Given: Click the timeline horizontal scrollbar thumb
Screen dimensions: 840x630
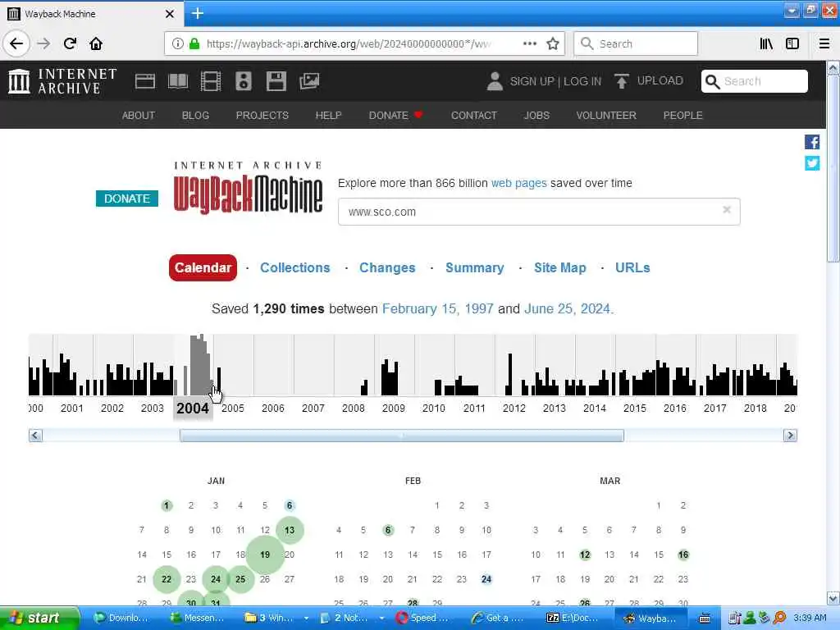Looking at the screenshot, I should click(x=401, y=435).
